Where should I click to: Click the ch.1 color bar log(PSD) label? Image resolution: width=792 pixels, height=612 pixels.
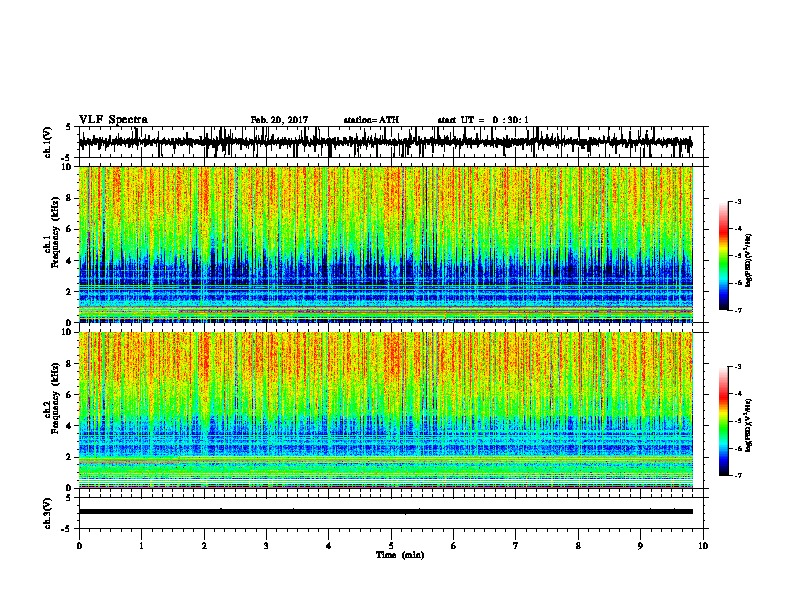tap(748, 261)
